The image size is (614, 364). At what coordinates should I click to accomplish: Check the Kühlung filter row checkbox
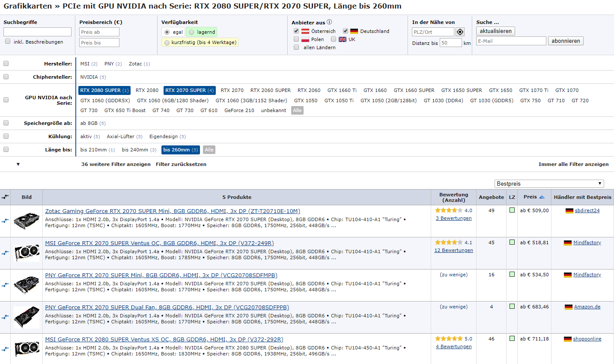[6, 136]
